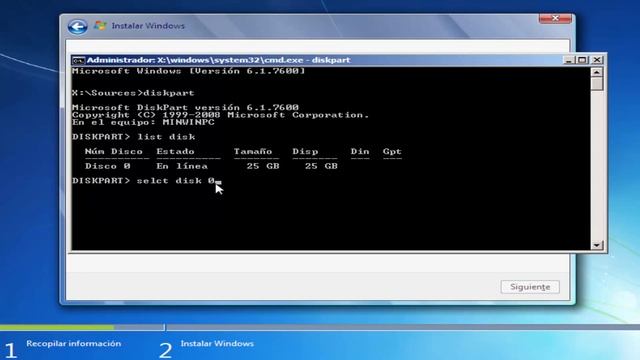
Task: Click the 'Estado' column header
Action: pyautogui.click(x=176, y=151)
